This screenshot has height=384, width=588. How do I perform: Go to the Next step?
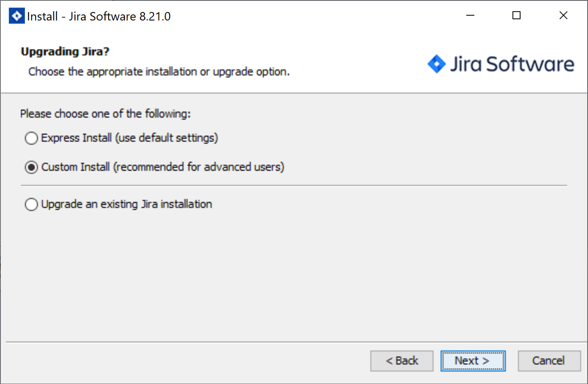pyautogui.click(x=473, y=361)
